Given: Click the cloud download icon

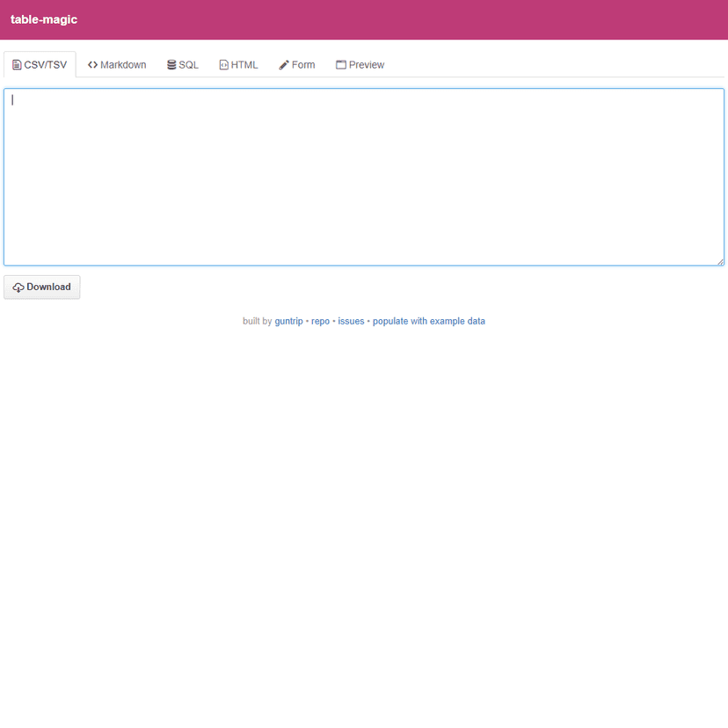Looking at the screenshot, I should 18,288.
